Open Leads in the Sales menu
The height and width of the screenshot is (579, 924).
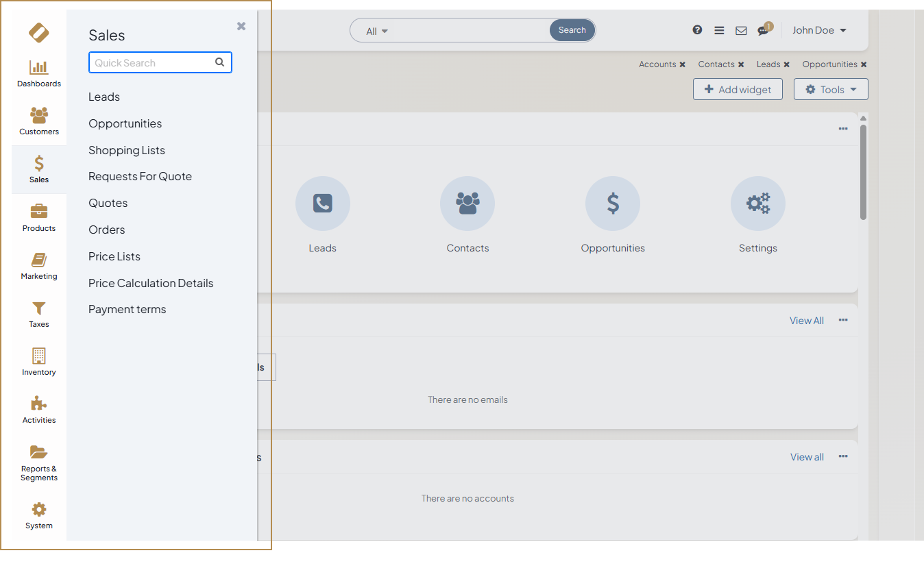[x=104, y=97]
